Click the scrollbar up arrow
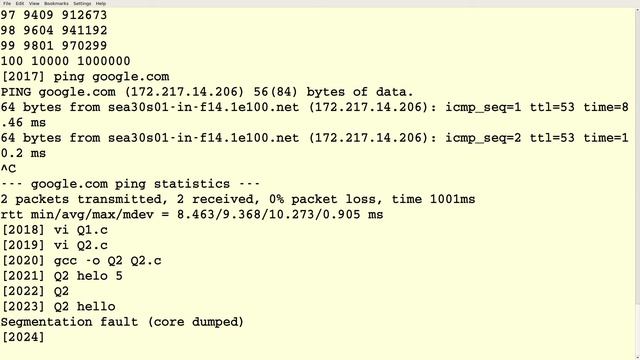Viewport: 640px width, 360px height. point(637,9)
